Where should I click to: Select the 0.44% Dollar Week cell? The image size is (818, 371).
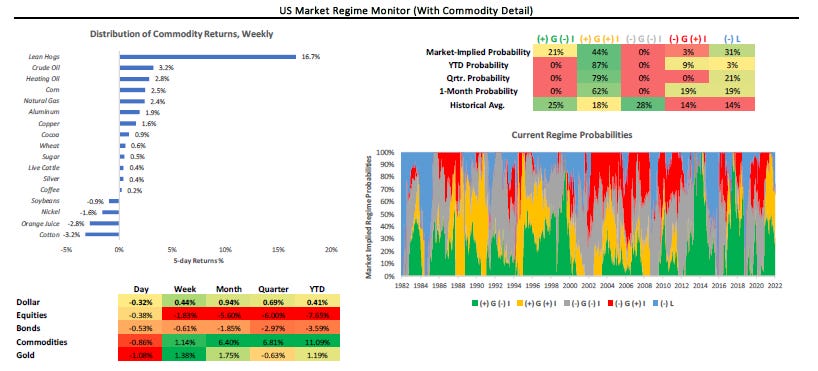point(185,302)
